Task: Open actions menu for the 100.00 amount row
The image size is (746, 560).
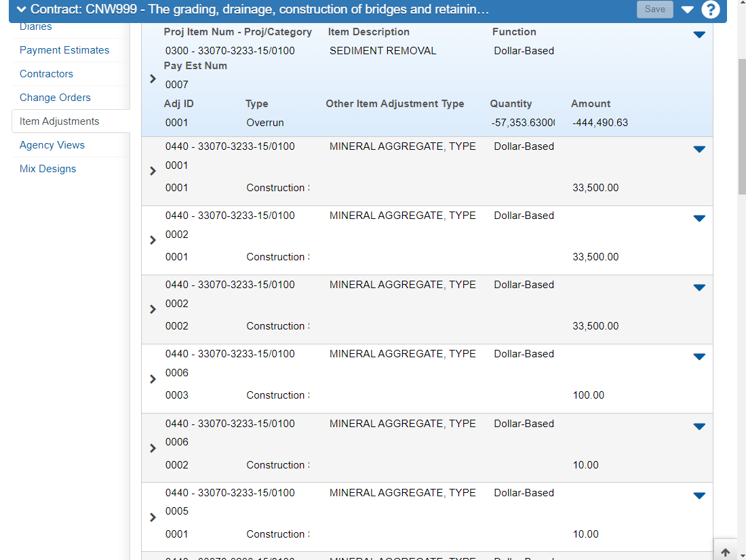Action: (x=699, y=357)
